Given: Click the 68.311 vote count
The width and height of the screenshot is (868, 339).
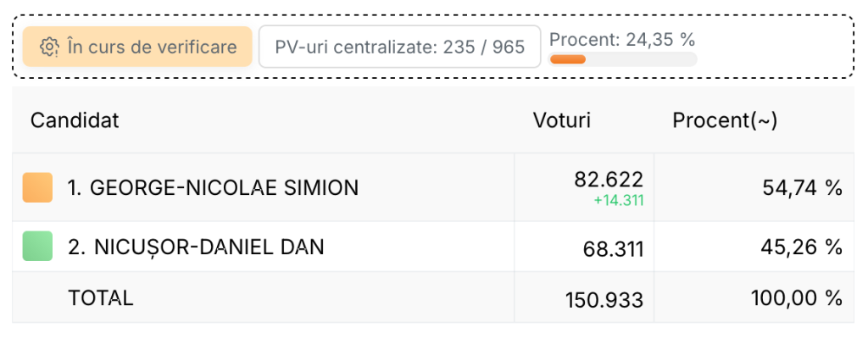Looking at the screenshot, I should pyautogui.click(x=614, y=249).
